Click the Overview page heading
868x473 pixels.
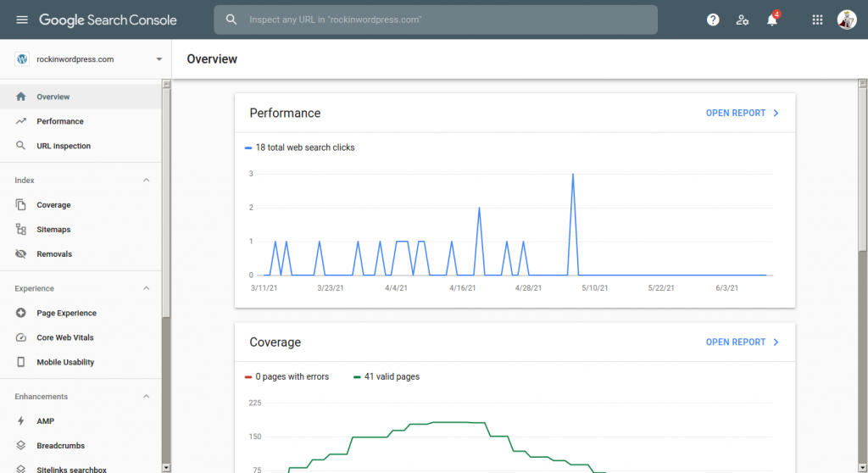click(212, 59)
